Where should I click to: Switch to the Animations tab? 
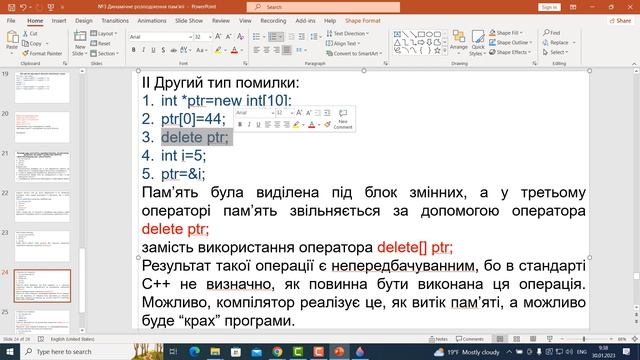152,20
